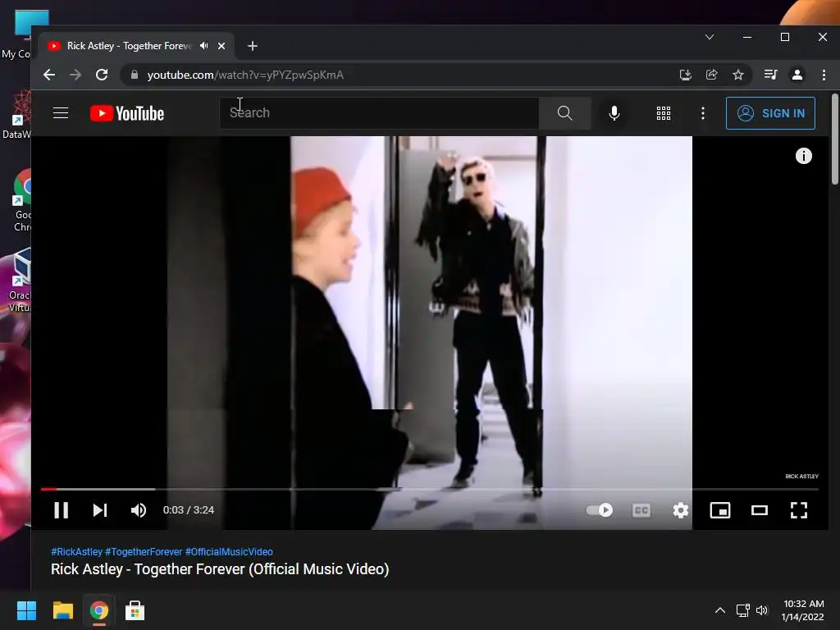Reload the YouTube page

click(x=102, y=75)
